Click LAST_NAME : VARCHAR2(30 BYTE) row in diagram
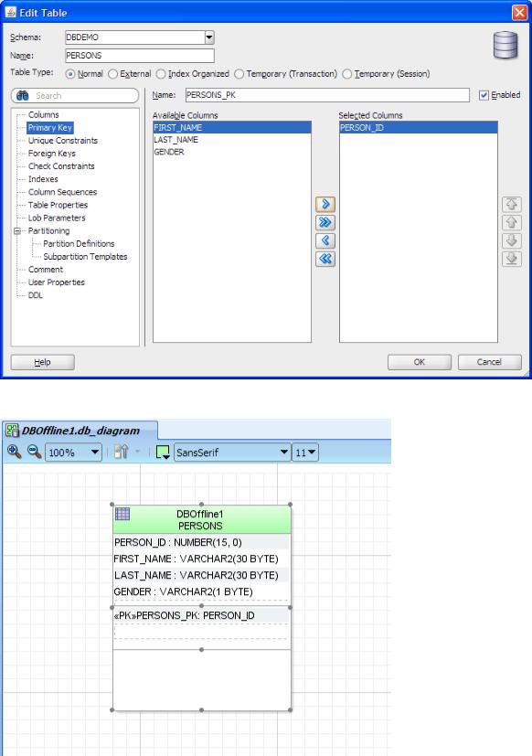Viewport: 532px width, 756px height. click(202, 575)
